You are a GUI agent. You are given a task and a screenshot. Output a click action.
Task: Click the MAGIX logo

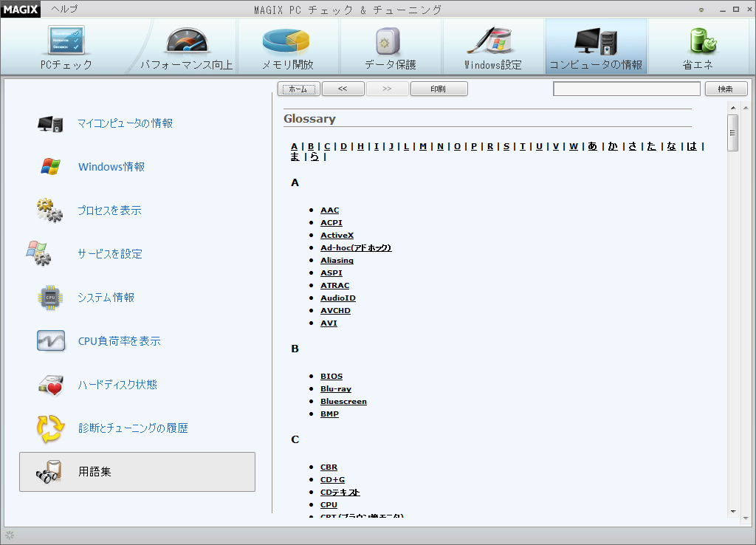pyautogui.click(x=20, y=9)
